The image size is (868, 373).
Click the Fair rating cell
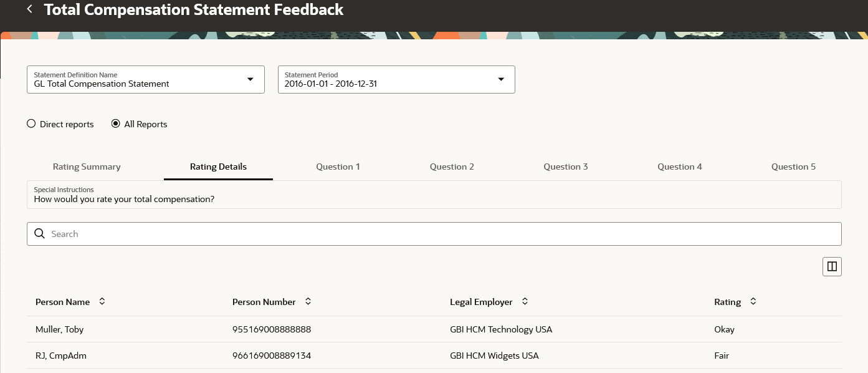click(x=722, y=356)
